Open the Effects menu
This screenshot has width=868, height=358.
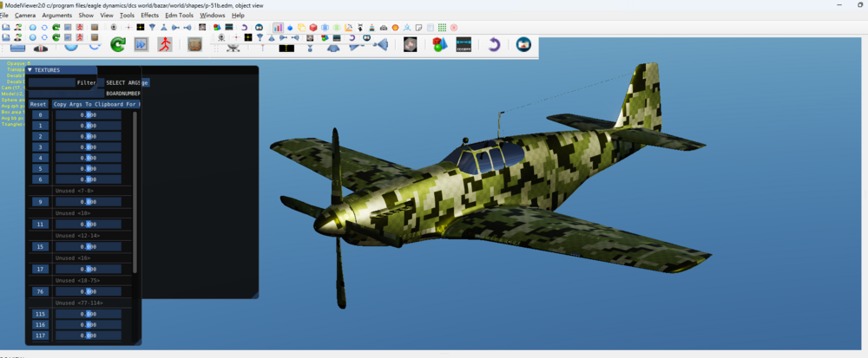(150, 16)
